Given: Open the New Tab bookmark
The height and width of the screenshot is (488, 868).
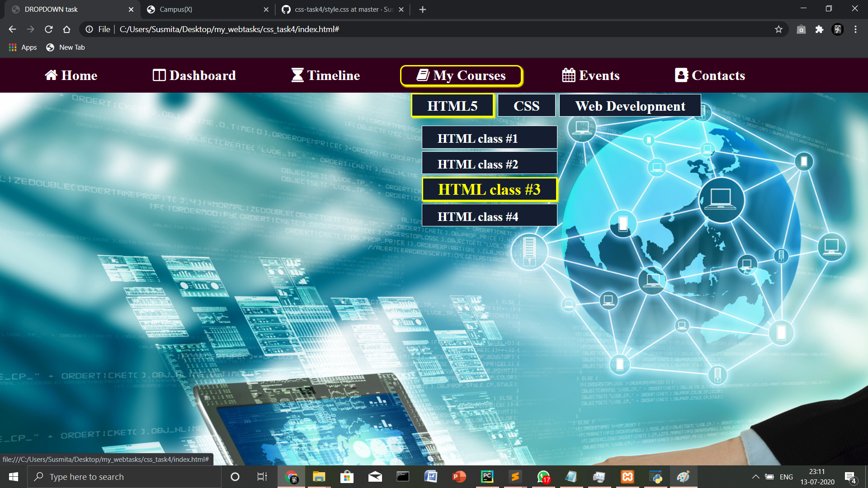Looking at the screenshot, I should pos(66,47).
